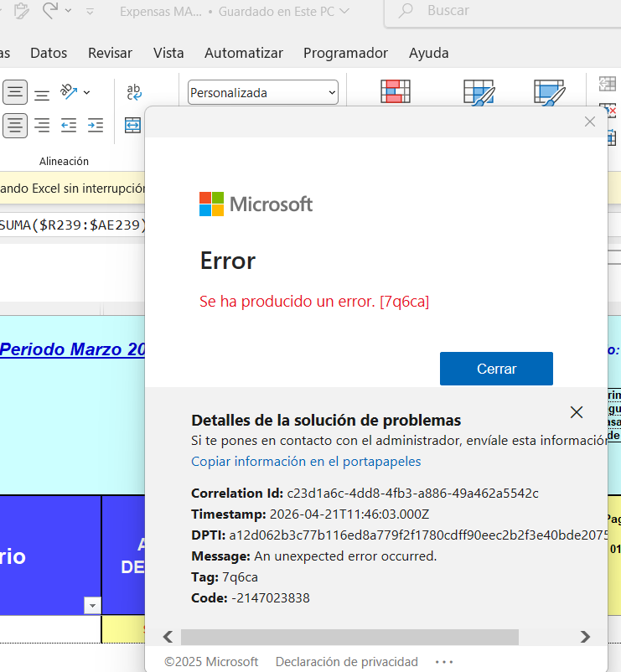Switch to the Vista ribbon tab
Viewport: 621px width, 672px height.
click(x=168, y=53)
